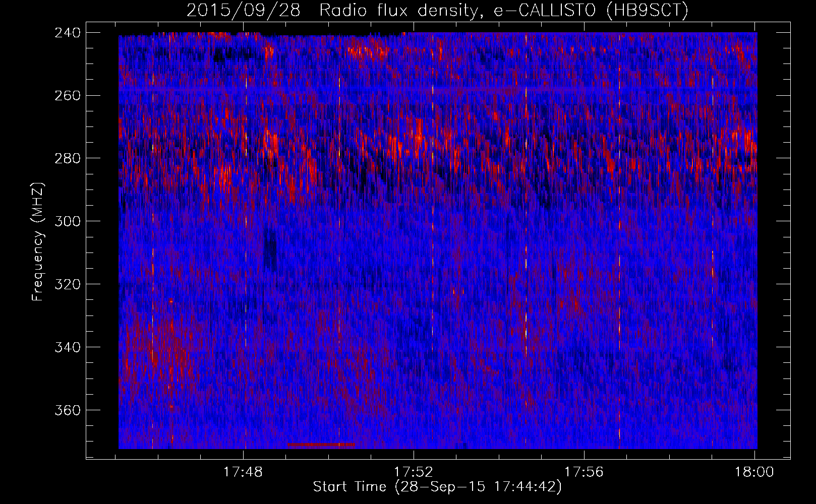Click the 340 frequency tick label
The width and height of the screenshot is (816, 504).
(x=67, y=348)
